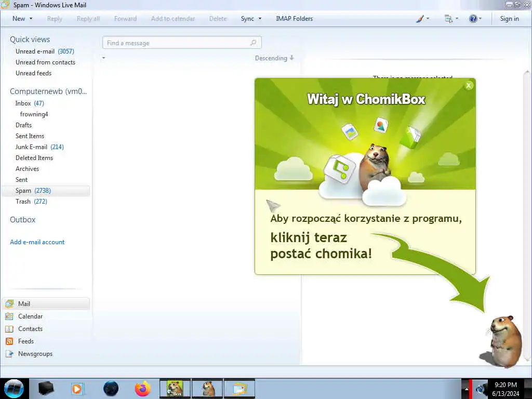Click the hamster illustration in the ChomikBox banner

[x=375, y=166]
